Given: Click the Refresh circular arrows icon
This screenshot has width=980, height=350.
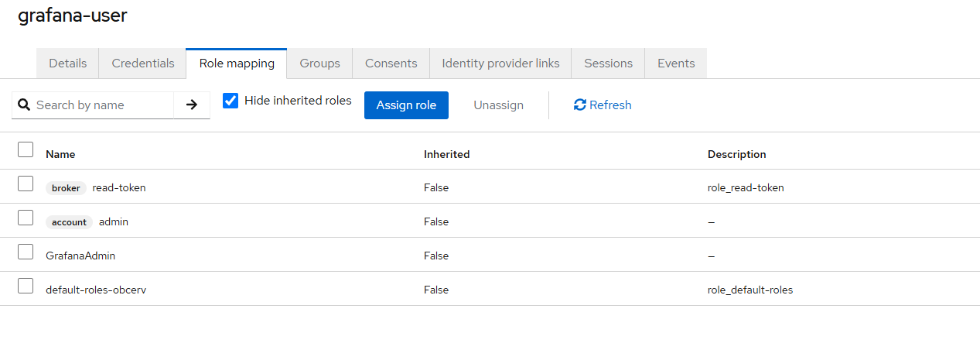Looking at the screenshot, I should tap(580, 105).
